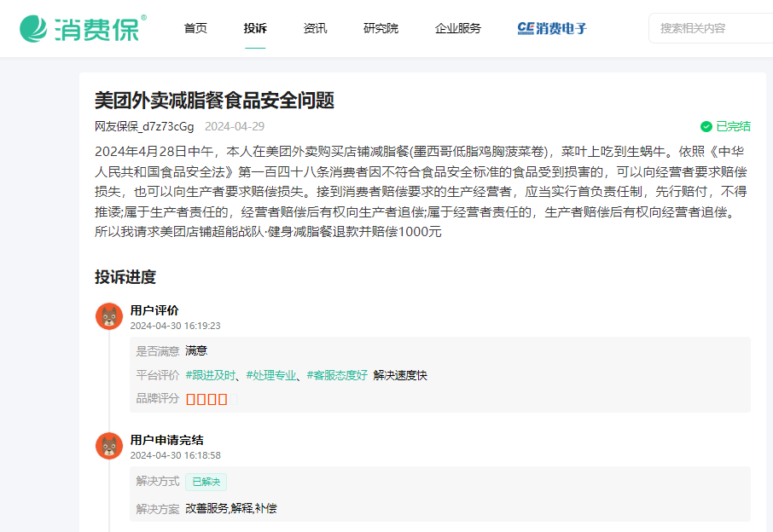Screen dimensions: 773x532
Task: Click the 用户评价 heading
Action: [x=154, y=310]
